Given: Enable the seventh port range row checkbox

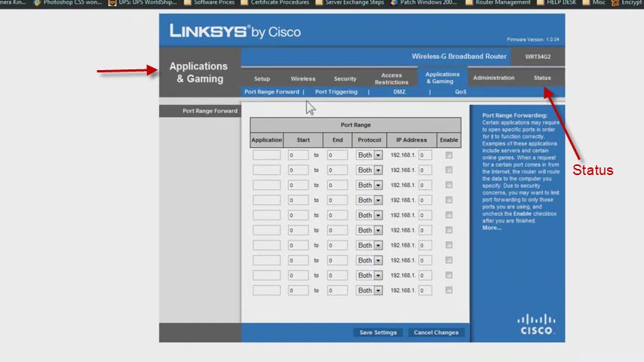Looking at the screenshot, I should pyautogui.click(x=449, y=245).
